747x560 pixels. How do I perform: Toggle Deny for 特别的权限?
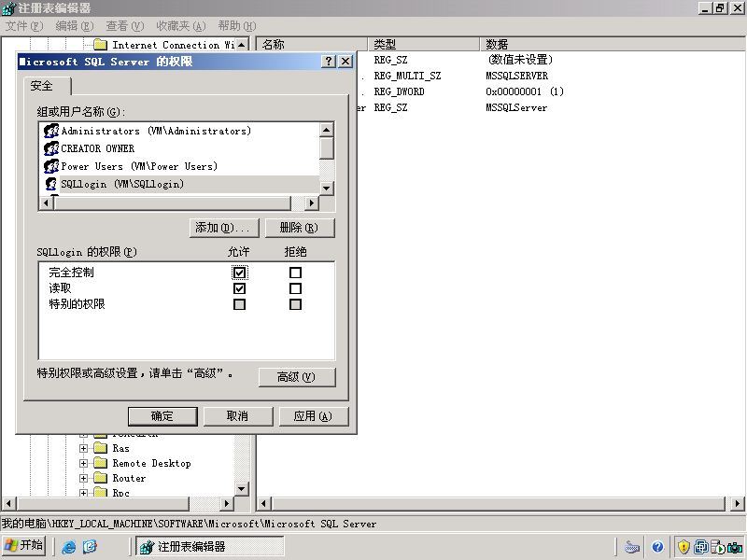295,304
